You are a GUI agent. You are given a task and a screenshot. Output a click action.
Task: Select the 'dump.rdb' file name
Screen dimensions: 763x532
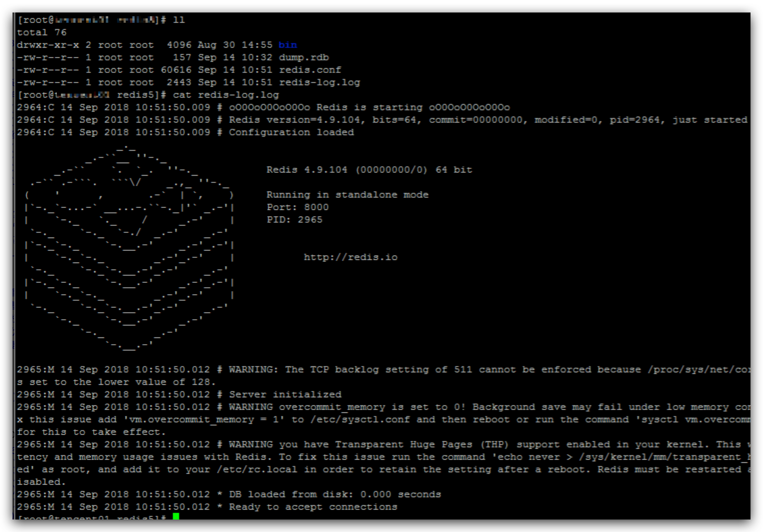303,57
